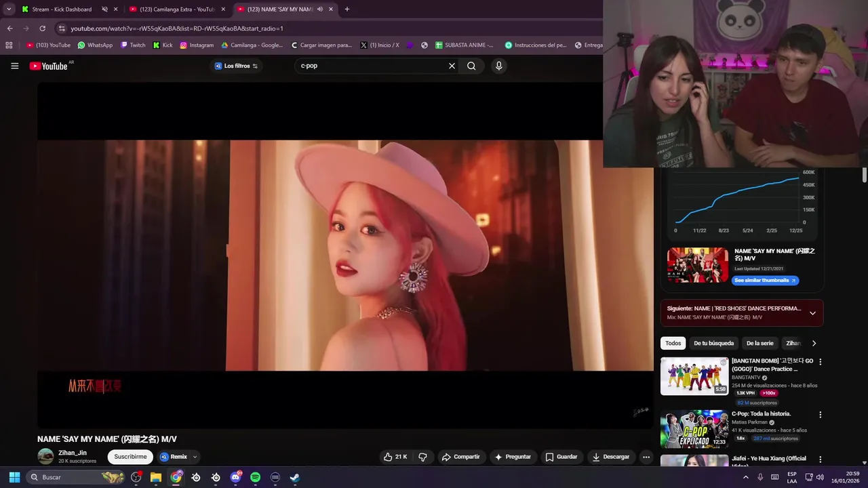This screenshot has height=488, width=868.
Task: Open the Preguntar AI button
Action: 513,457
